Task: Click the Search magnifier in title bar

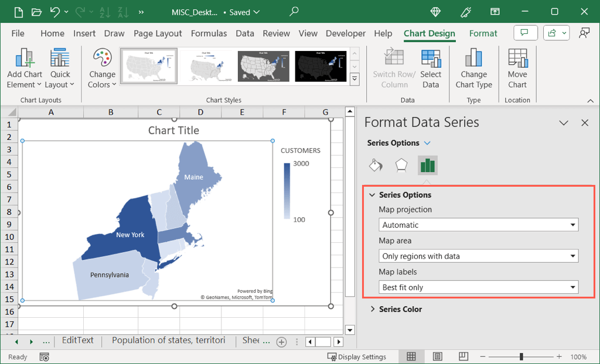Action: tap(294, 12)
